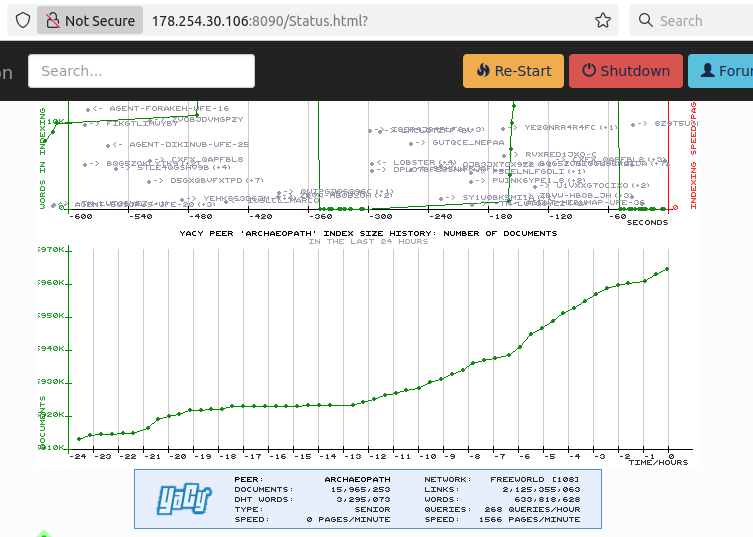This screenshot has height=537, width=753.
Task: Click the WORDS IN INDEXING axis label
Action: tap(42, 158)
